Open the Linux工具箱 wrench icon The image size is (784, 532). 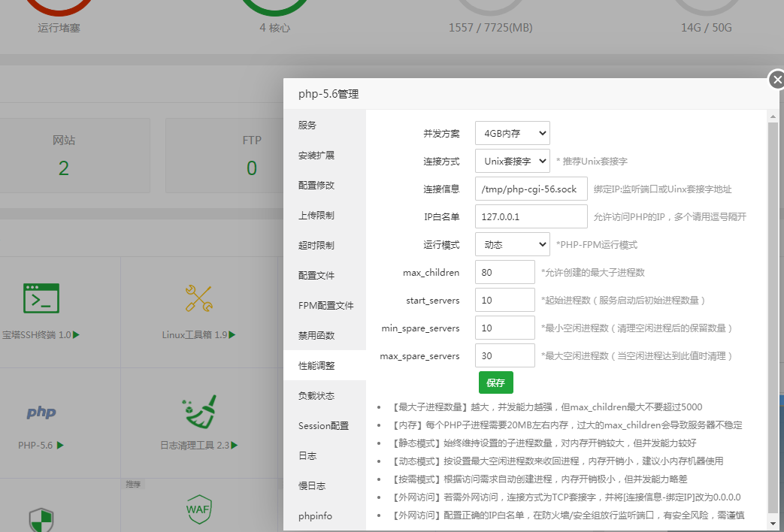tap(199, 298)
